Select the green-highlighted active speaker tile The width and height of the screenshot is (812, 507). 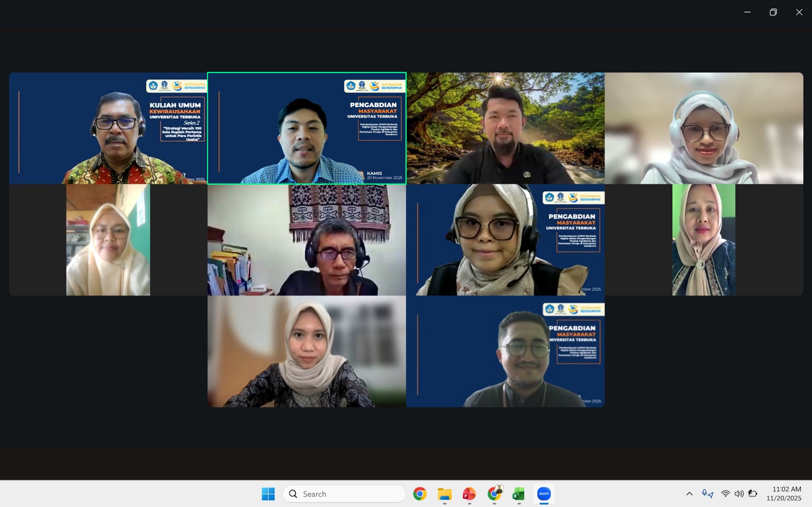pyautogui.click(x=307, y=128)
